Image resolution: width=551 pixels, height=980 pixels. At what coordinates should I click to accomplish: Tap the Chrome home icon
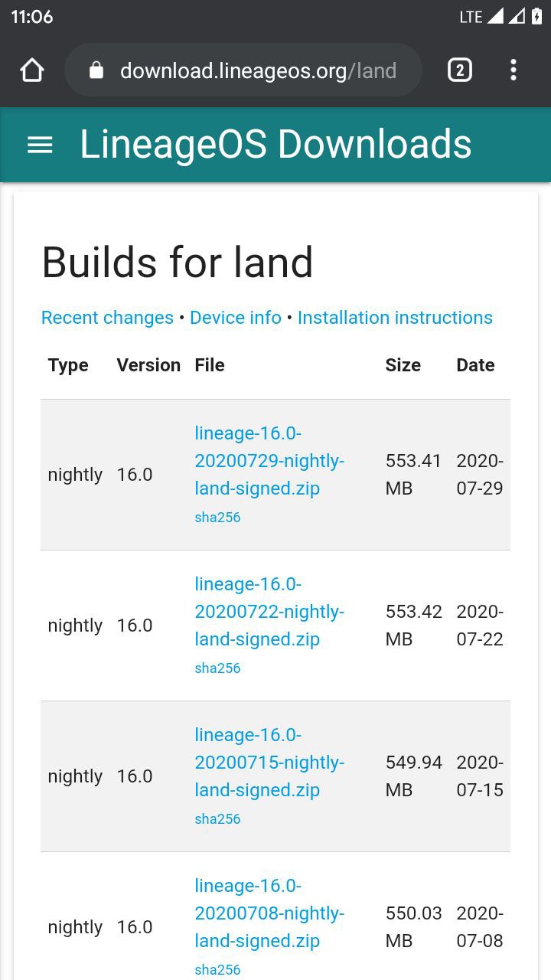click(32, 70)
